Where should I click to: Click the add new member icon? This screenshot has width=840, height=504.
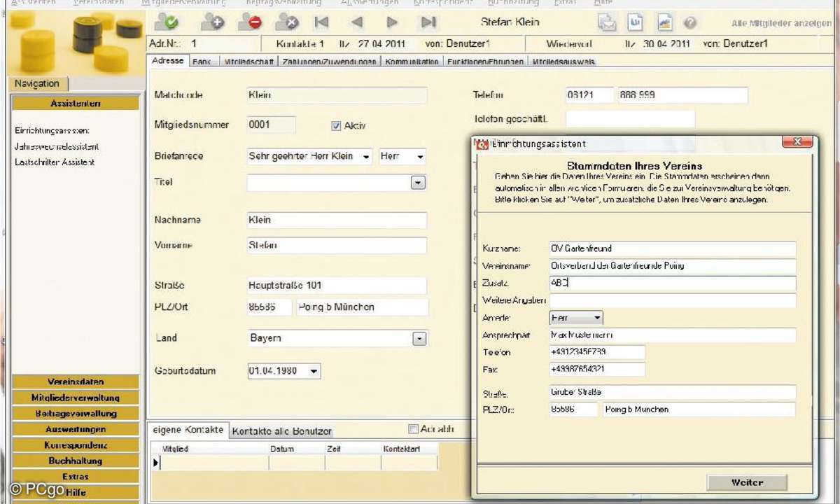pos(212,22)
